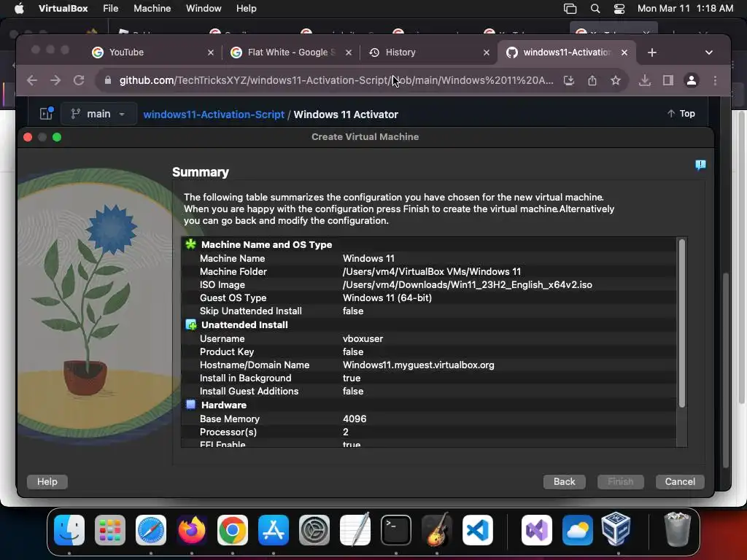
Task: Expand the tab search chevron
Action: pos(708,52)
